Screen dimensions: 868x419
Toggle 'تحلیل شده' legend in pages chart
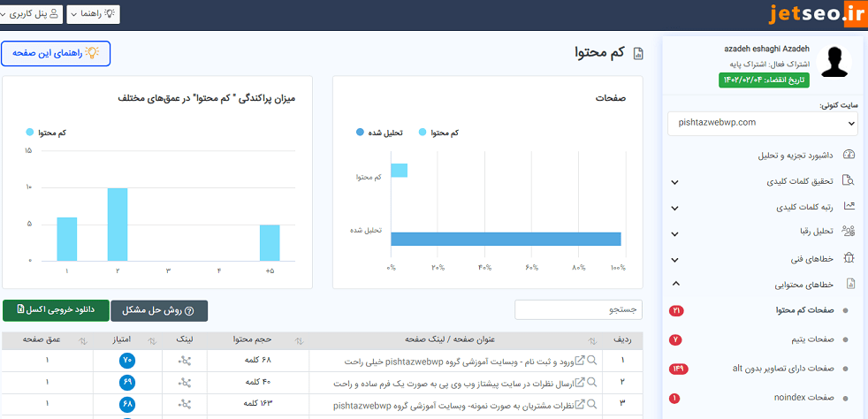[x=380, y=133]
